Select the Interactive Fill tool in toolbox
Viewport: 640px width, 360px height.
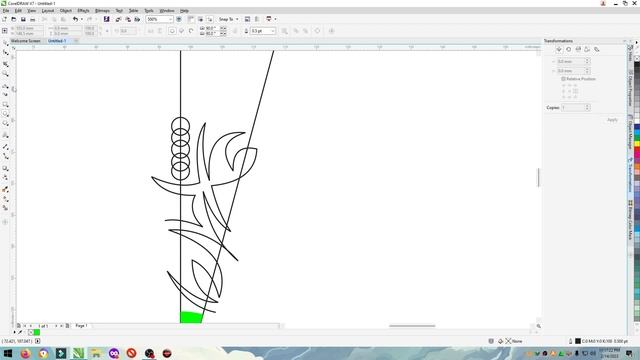(x=5, y=199)
